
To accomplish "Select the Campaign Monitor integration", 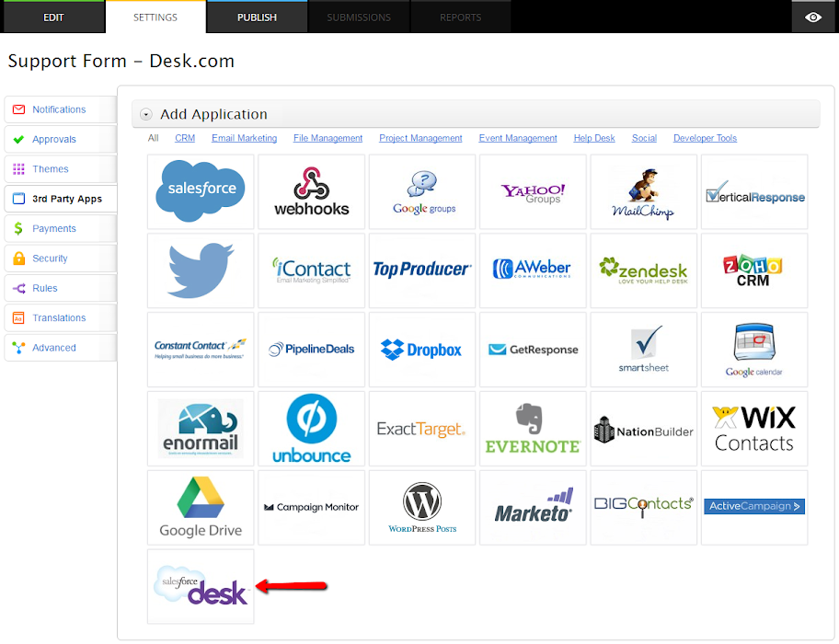I will 312,508.
